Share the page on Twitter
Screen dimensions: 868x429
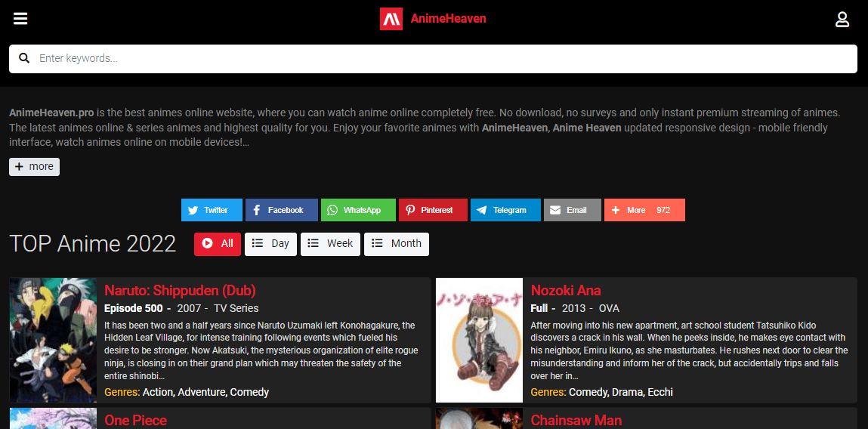click(212, 211)
